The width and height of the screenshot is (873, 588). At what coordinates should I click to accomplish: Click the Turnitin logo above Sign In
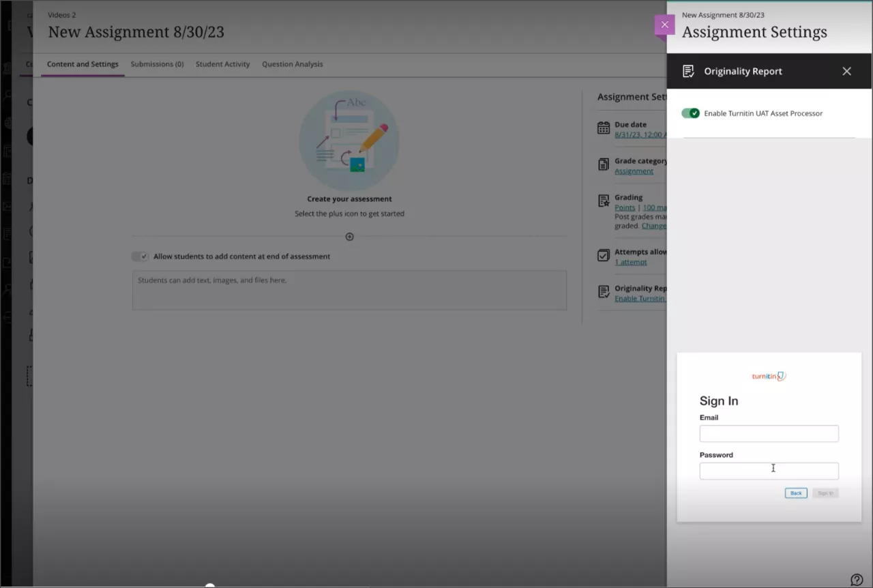click(x=769, y=376)
